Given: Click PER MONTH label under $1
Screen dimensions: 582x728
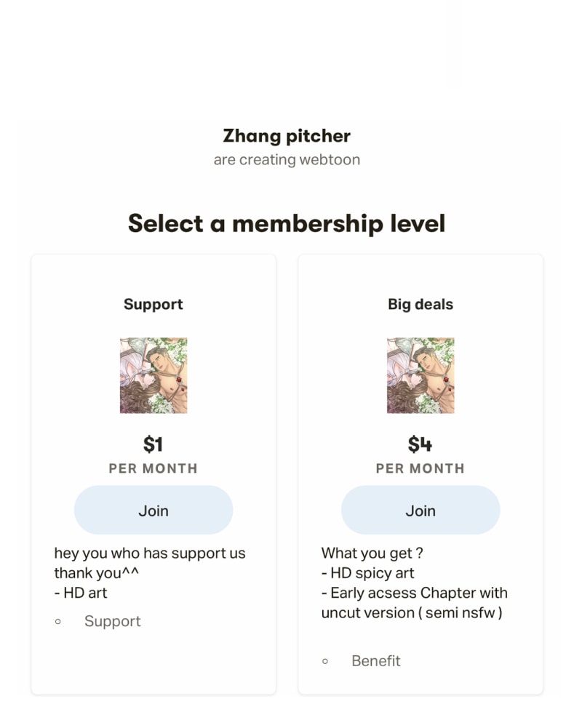Looking at the screenshot, I should pos(154,468).
